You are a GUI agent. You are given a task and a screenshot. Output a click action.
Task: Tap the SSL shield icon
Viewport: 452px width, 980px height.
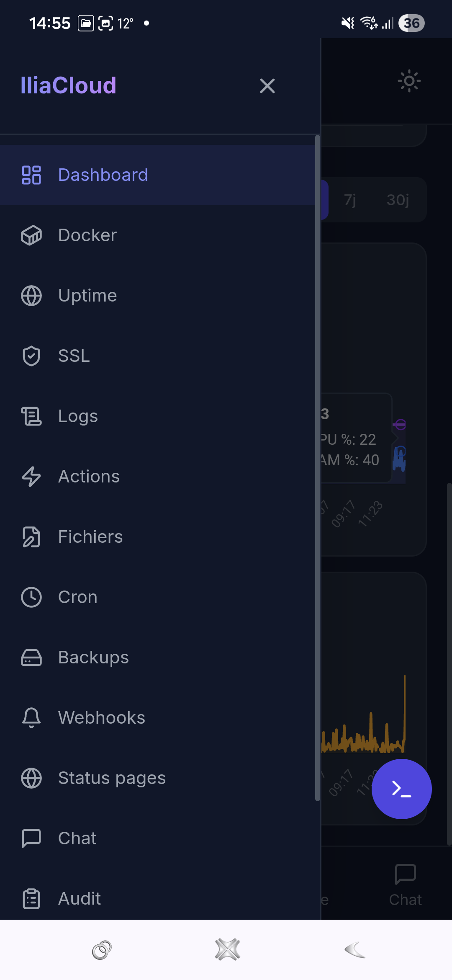(31, 356)
